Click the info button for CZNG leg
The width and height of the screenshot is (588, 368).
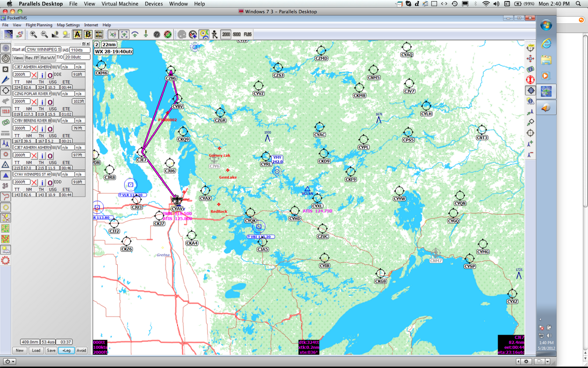coord(42,102)
